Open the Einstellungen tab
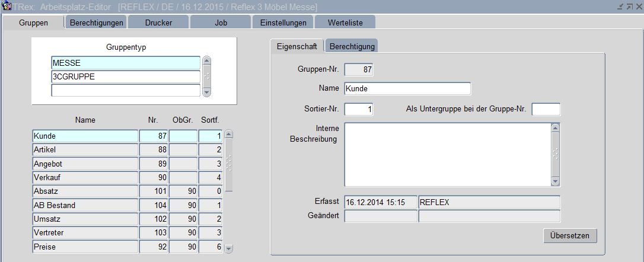The width and height of the screenshot is (644, 262). pos(282,23)
